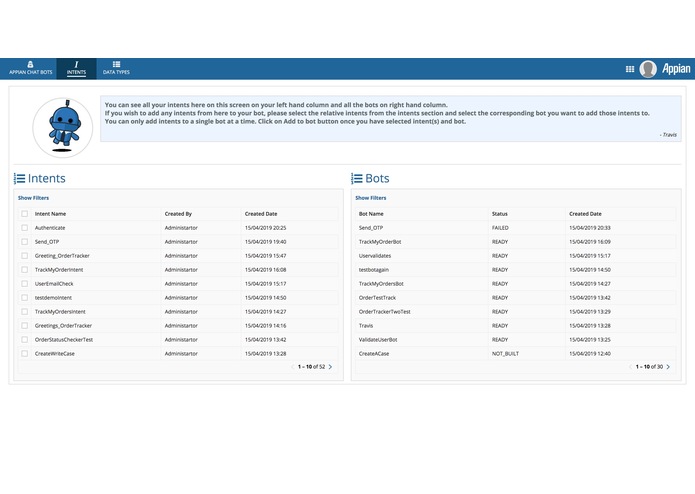
Task: Select the OrderTestTrack bot row
Action: 515,298
